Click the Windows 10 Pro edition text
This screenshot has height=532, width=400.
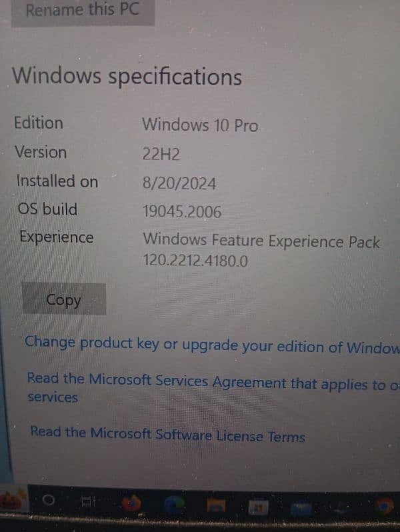point(200,125)
